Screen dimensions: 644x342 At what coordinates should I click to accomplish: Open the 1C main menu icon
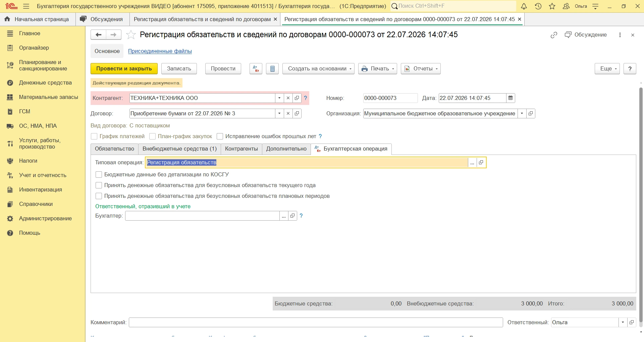[x=11, y=6]
